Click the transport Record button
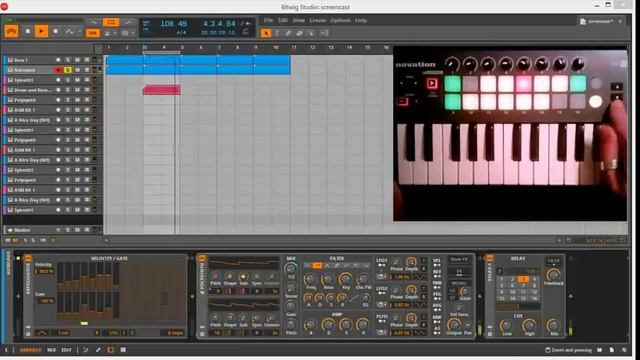The height and width of the screenshot is (360, 640). (56, 31)
